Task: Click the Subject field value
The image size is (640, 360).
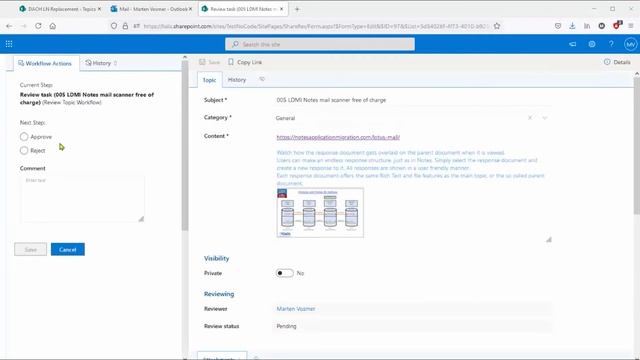Action: click(x=331, y=100)
